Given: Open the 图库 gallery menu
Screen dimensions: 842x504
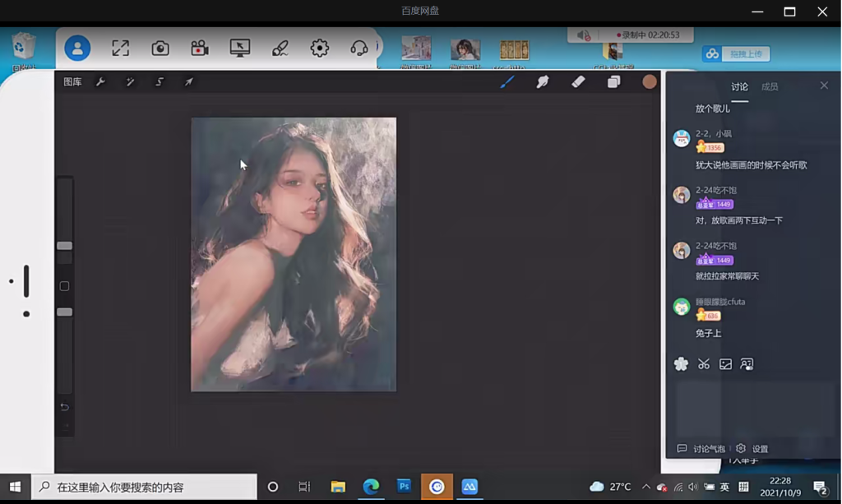Looking at the screenshot, I should point(72,82).
